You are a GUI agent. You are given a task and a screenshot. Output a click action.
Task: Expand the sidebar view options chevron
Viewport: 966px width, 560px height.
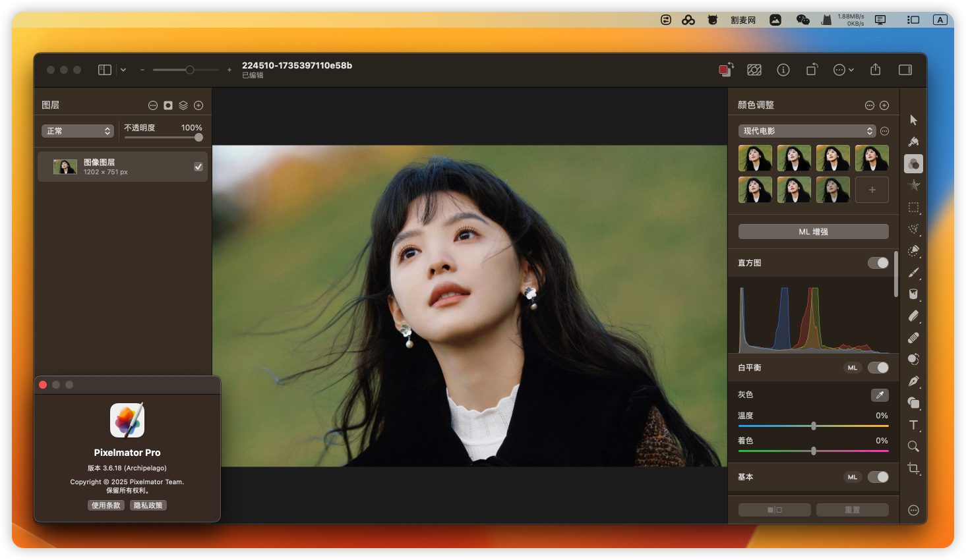[123, 70]
